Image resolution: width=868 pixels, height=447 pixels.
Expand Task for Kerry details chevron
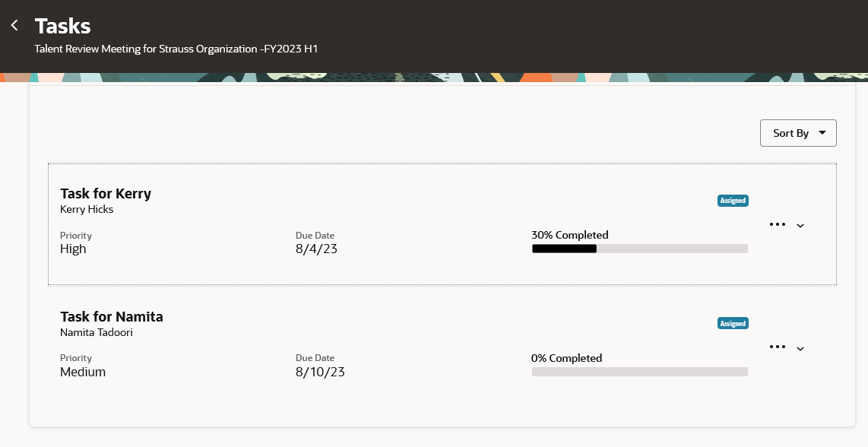800,226
